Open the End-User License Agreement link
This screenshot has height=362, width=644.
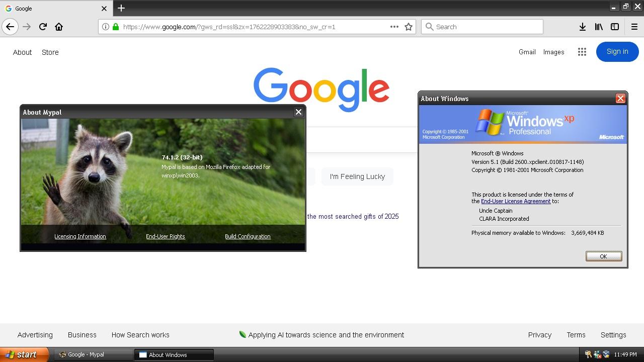pos(515,201)
